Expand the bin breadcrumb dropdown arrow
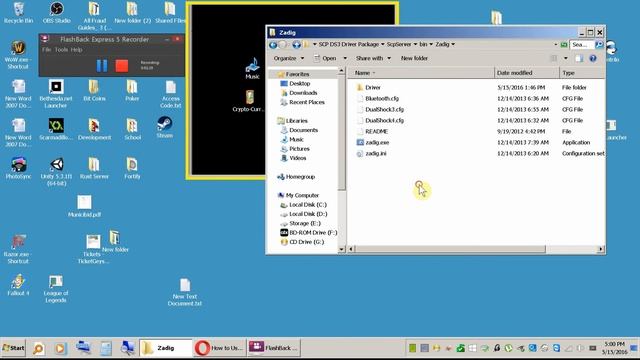The image size is (640, 360). pyautogui.click(x=431, y=44)
